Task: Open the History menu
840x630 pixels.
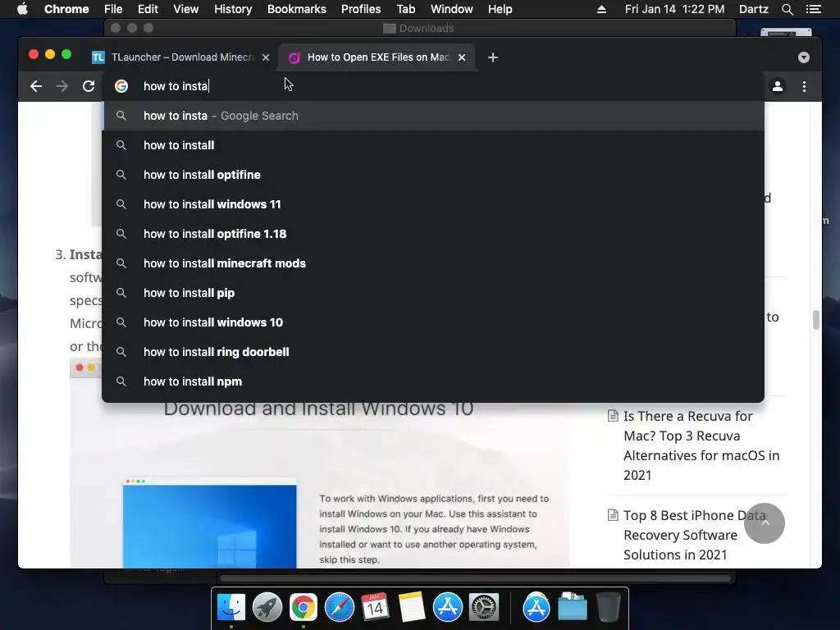Action: point(233,9)
